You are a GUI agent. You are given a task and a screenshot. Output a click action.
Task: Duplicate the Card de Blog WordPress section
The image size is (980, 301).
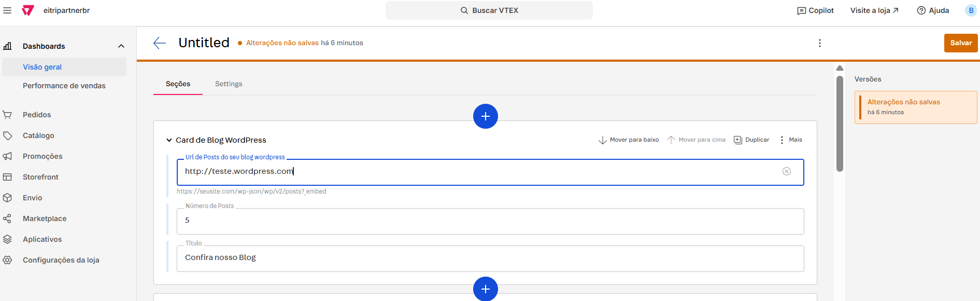[751, 140]
